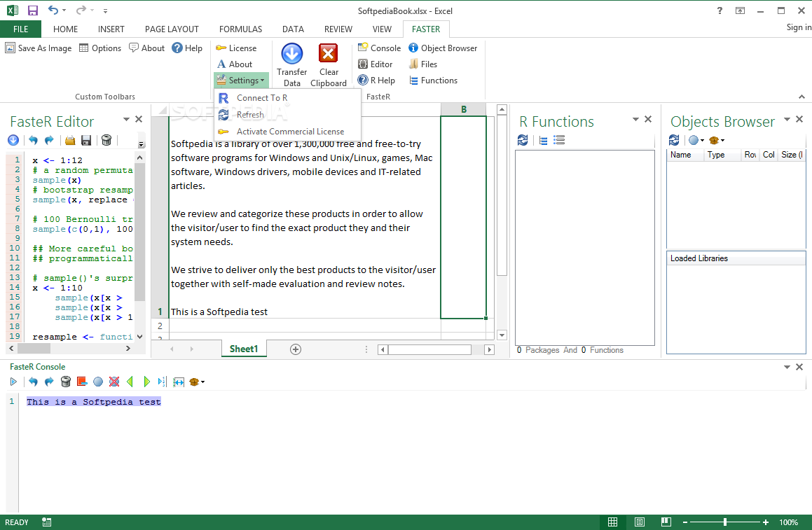812x530 pixels.
Task: Click the blue sphere icon in console toolbar
Action: pyautogui.click(x=98, y=382)
